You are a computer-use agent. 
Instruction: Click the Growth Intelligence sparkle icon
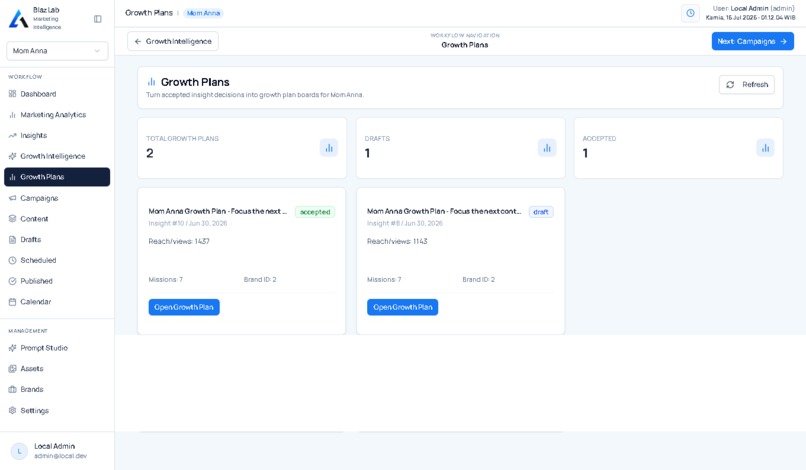12,156
